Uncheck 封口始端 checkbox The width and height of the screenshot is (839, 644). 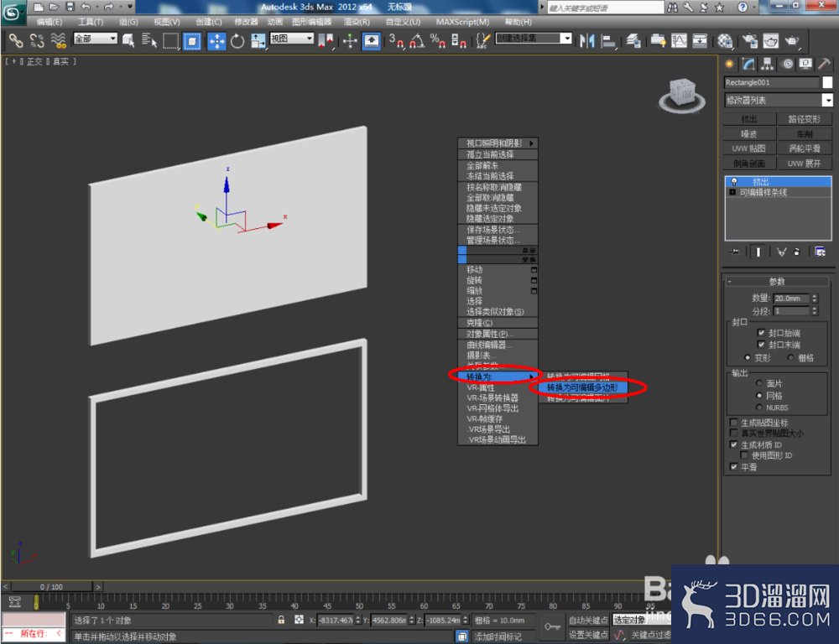point(761,333)
